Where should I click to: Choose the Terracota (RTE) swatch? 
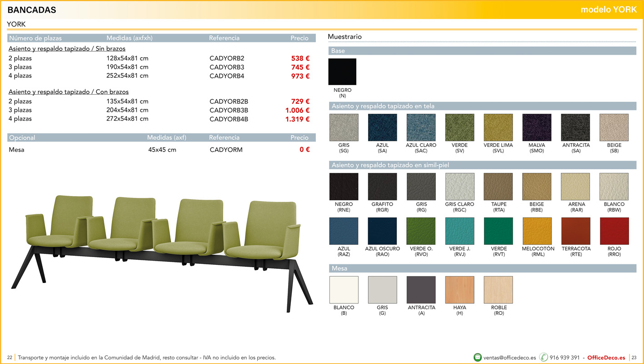tap(575, 231)
